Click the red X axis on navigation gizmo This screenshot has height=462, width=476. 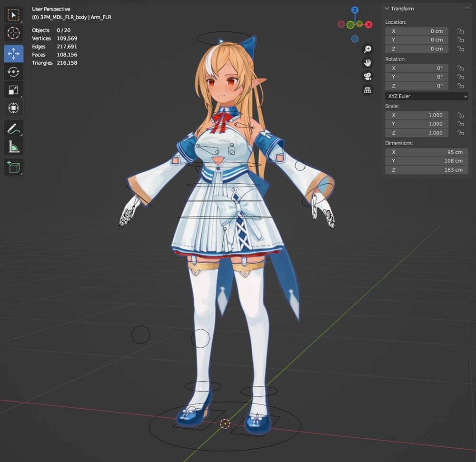pyautogui.click(x=369, y=24)
